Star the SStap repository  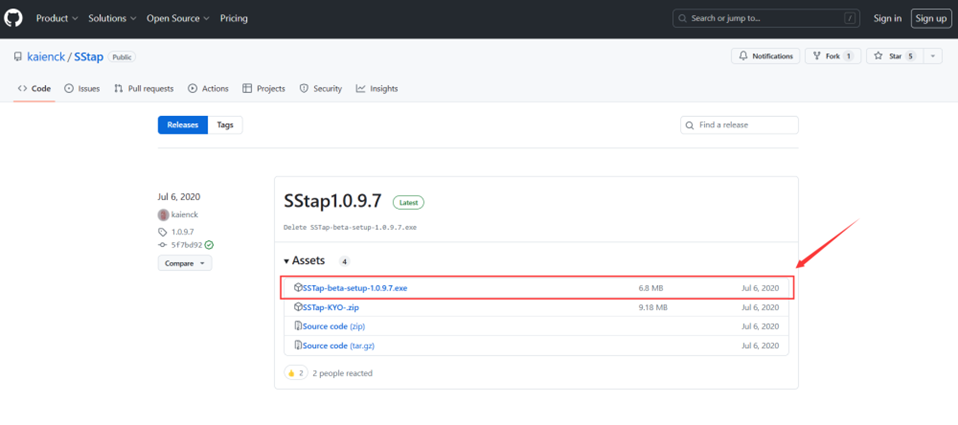pos(895,56)
